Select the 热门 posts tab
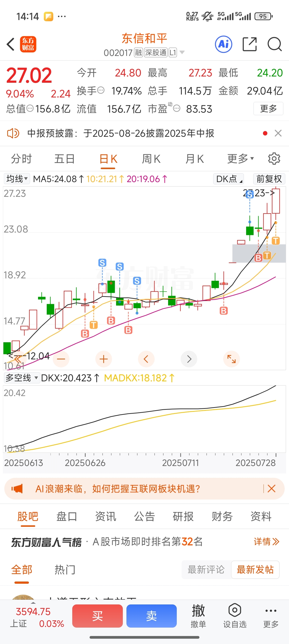Viewport: 289px width, 644px height. tap(65, 570)
